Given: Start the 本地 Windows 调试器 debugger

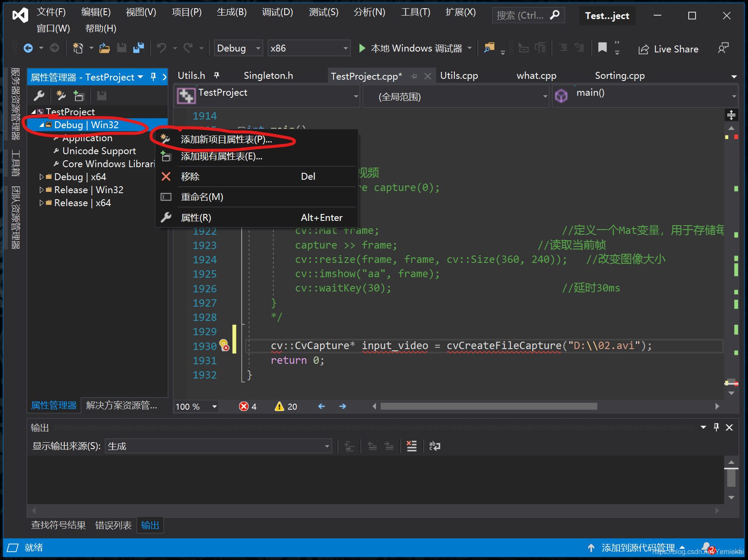Looking at the screenshot, I should click(411, 48).
